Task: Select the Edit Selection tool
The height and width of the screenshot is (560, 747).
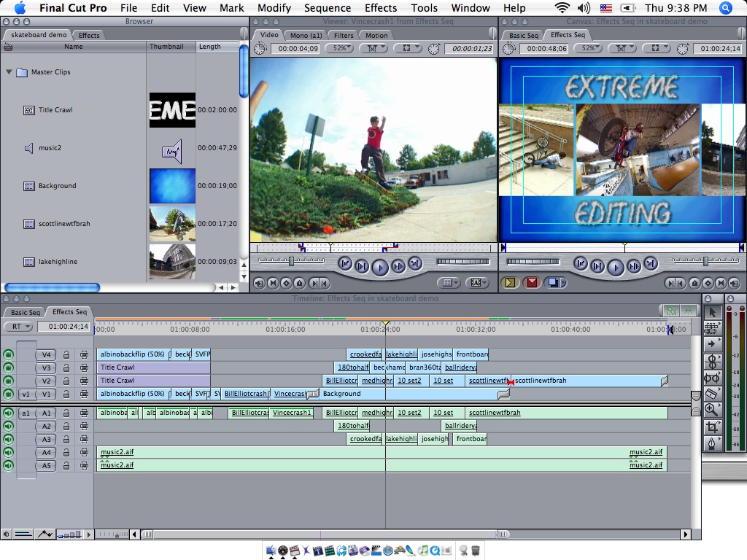Action: pyautogui.click(x=712, y=328)
